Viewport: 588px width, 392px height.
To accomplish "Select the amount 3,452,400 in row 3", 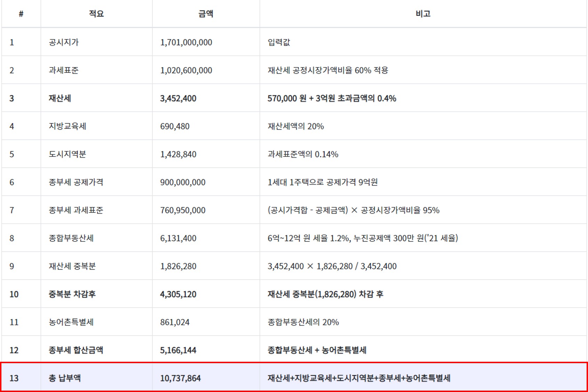I will pos(178,98).
